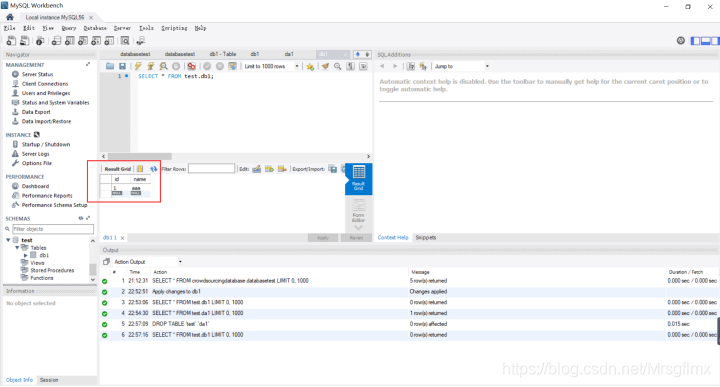
Task: Switch to the da1 editor tab
Action: pos(289,54)
